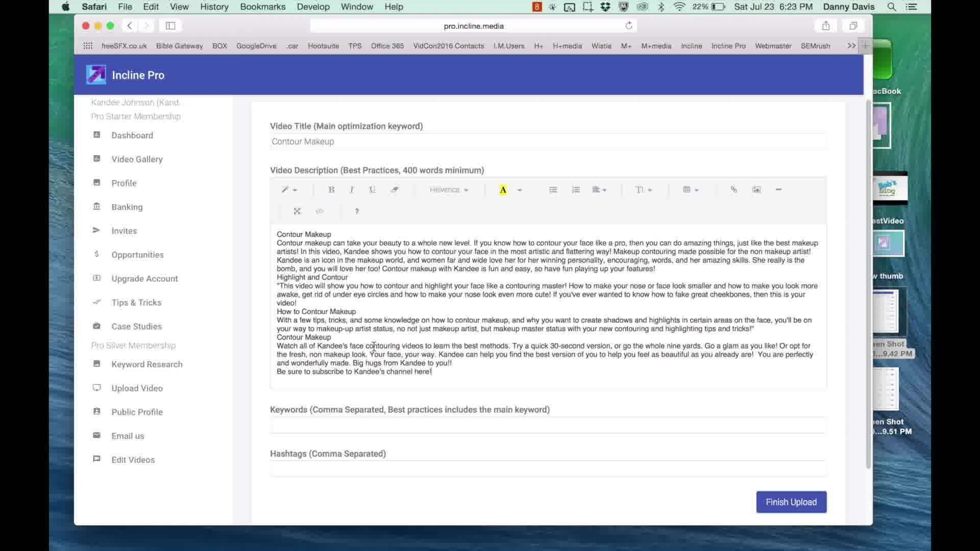Go to Video Gallery in the sidebar
Screen dimensions: 980x551
tap(137, 159)
